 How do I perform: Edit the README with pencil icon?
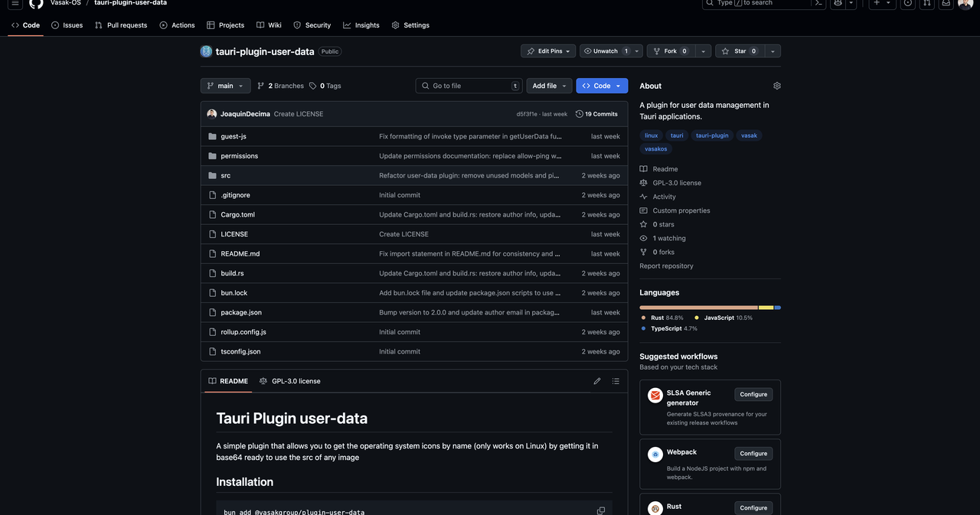pos(597,381)
